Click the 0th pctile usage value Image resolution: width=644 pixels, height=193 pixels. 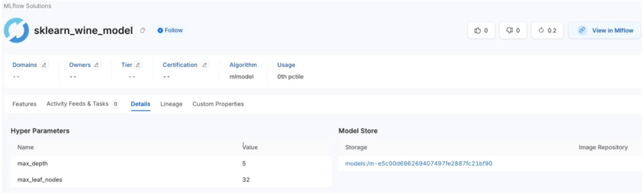pos(290,77)
